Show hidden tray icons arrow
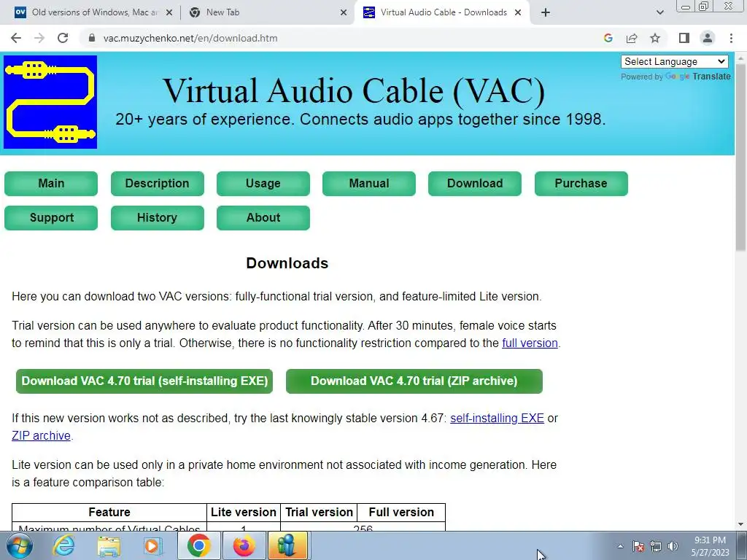Screen dimensions: 747x560 620,546
